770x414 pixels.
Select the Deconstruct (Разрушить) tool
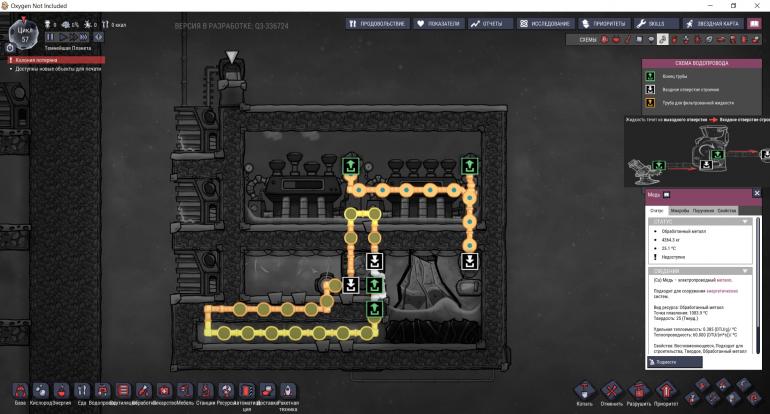click(x=638, y=389)
